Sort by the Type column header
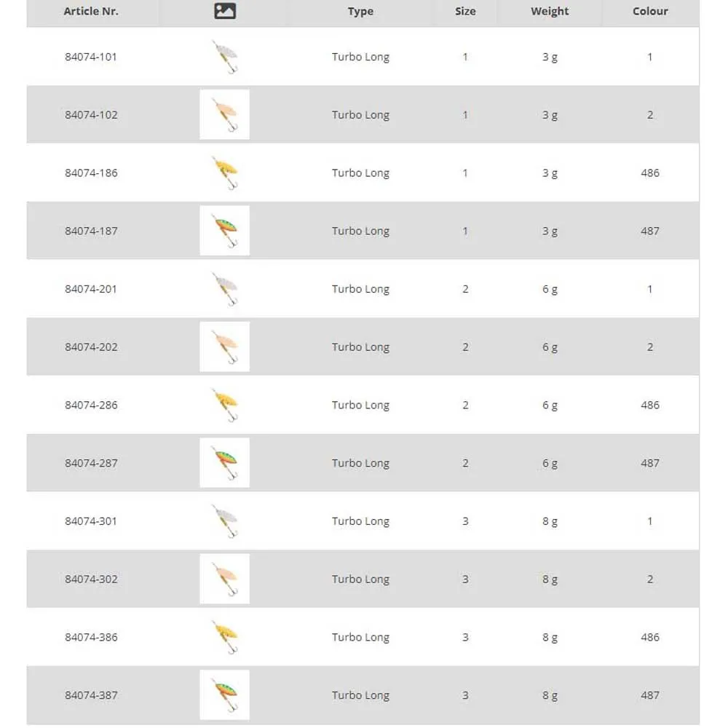728x728 pixels. 360,11
